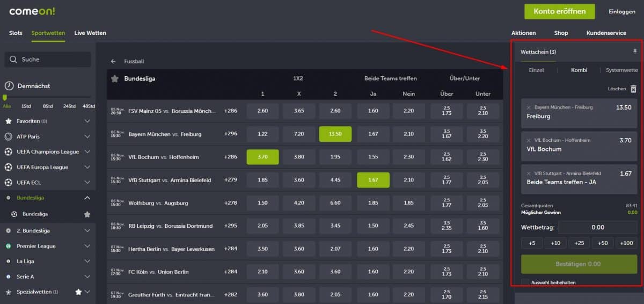Click the white star beside Spezialwetten count
644x304 pixels.
click(78, 292)
